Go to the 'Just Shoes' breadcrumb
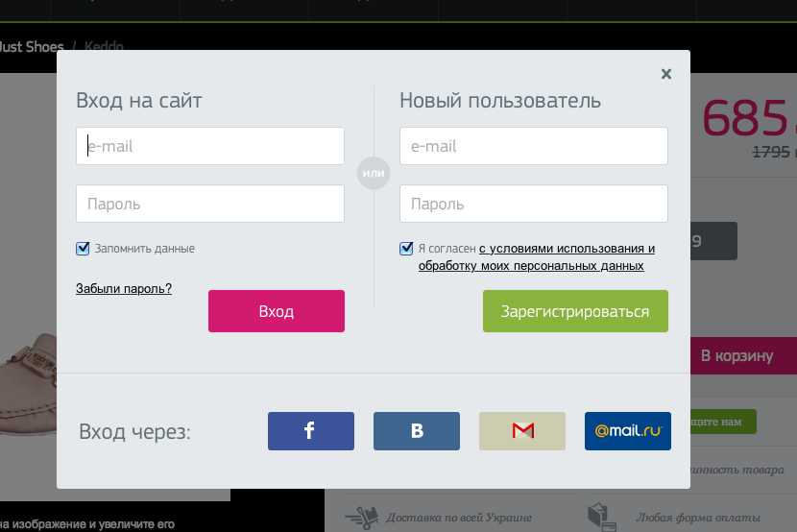The image size is (797, 532). (x=31, y=46)
